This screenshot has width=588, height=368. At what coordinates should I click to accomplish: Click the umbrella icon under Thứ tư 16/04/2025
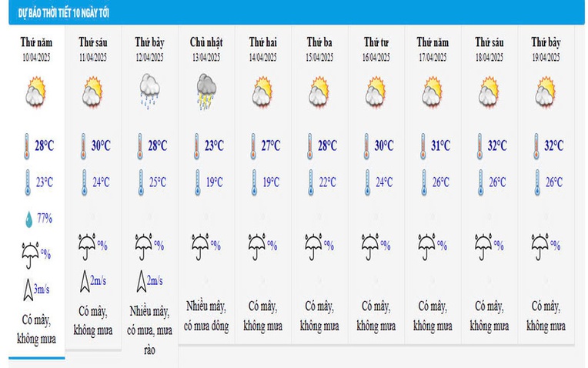pos(370,247)
